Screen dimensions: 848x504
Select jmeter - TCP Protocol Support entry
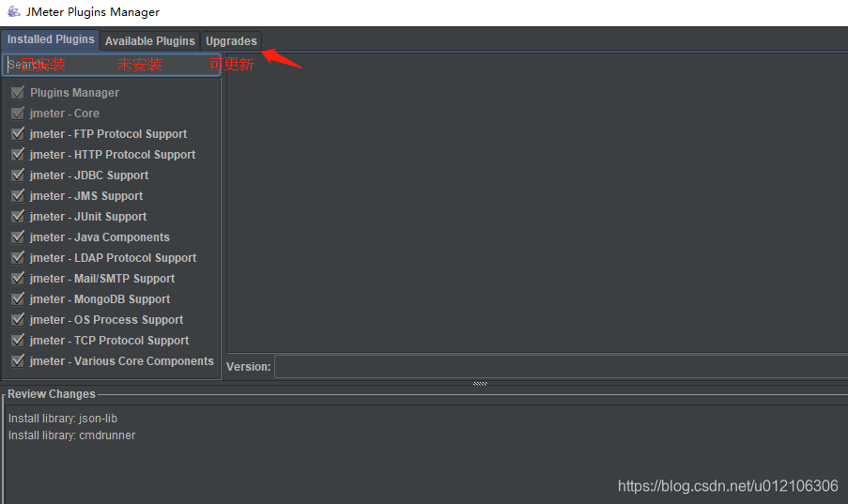pos(109,340)
